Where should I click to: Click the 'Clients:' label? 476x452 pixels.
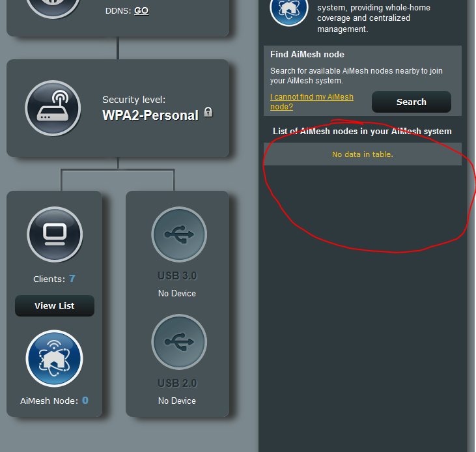49,279
